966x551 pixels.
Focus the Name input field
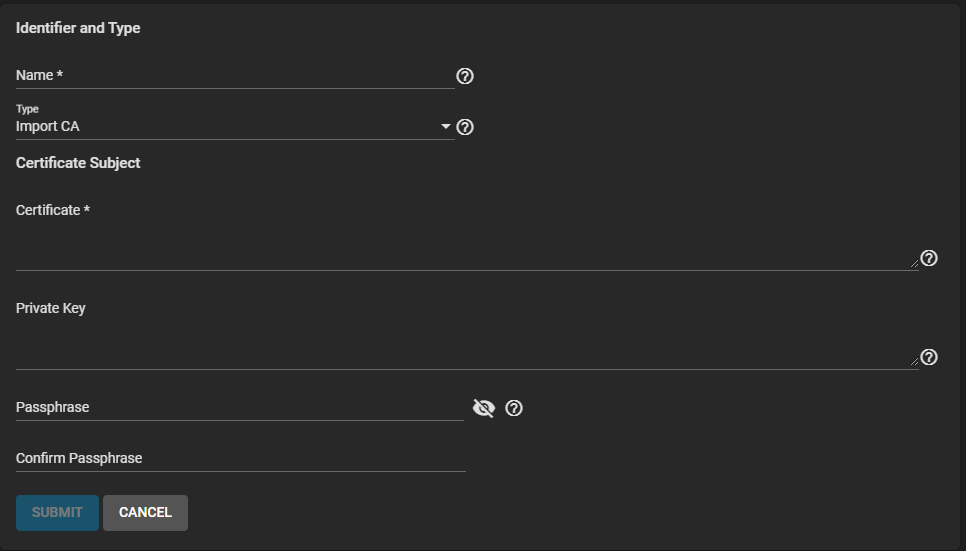tap(235, 76)
